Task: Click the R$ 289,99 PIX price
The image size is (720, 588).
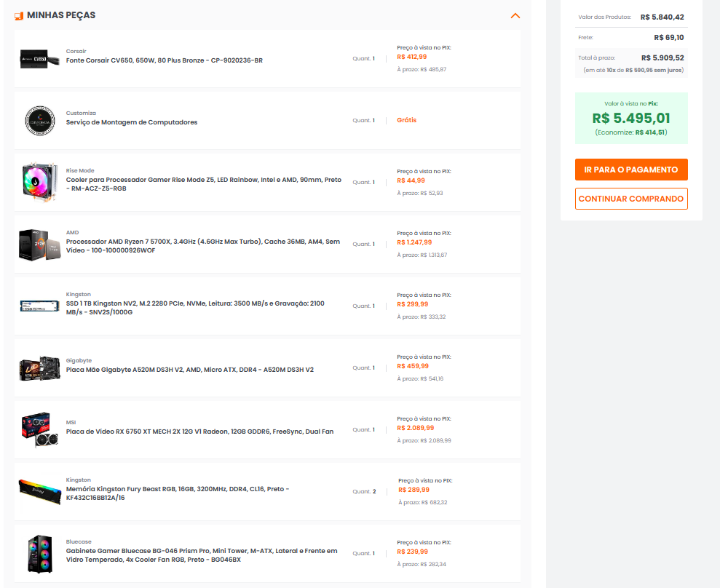Action: [414, 490]
